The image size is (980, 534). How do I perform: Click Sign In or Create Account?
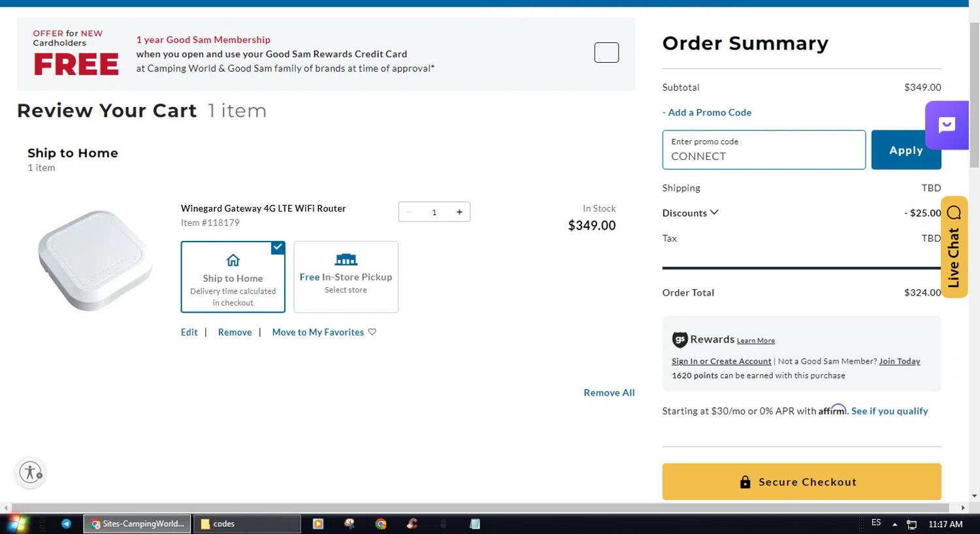(x=721, y=361)
